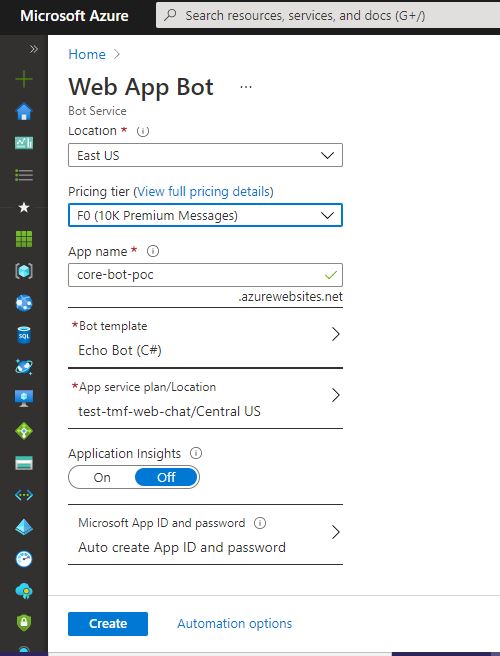Screen dimensions: 500x656
Task: Open Load balancers diamond icon
Action: point(24,431)
